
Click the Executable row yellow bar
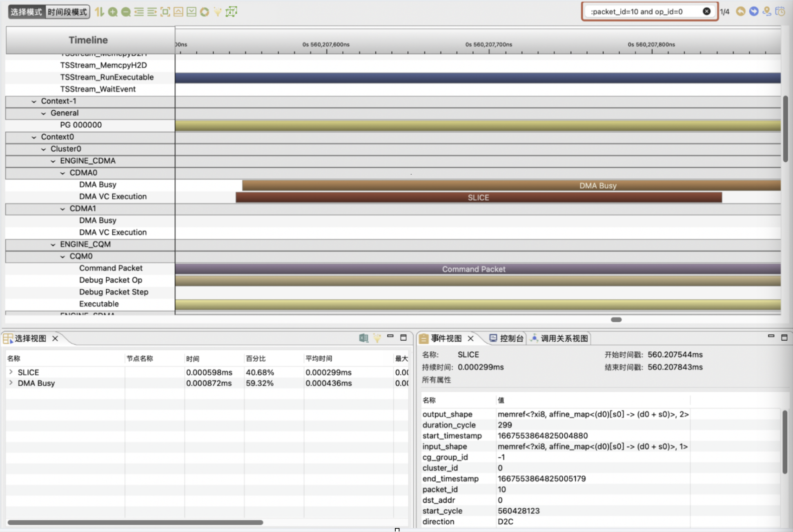tap(478, 304)
